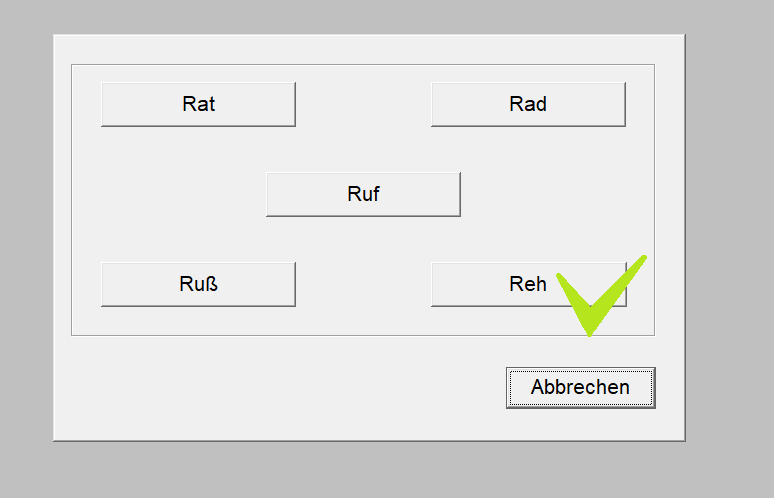Click the "Abbrechen" button text
Image resolution: width=774 pixels, height=498 pixels.
(x=580, y=387)
